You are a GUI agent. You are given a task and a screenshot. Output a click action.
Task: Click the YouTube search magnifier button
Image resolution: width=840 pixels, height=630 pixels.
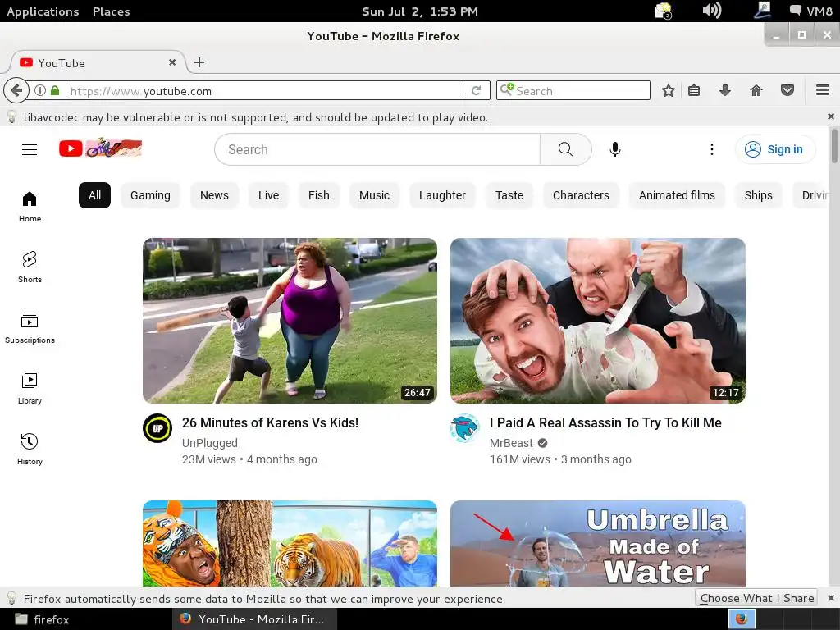[566, 149]
